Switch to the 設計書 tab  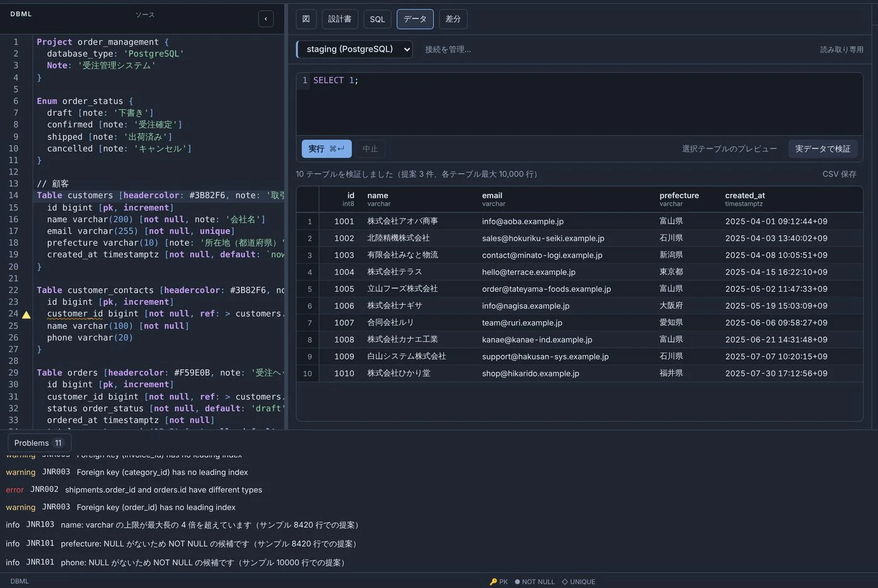pyautogui.click(x=340, y=19)
